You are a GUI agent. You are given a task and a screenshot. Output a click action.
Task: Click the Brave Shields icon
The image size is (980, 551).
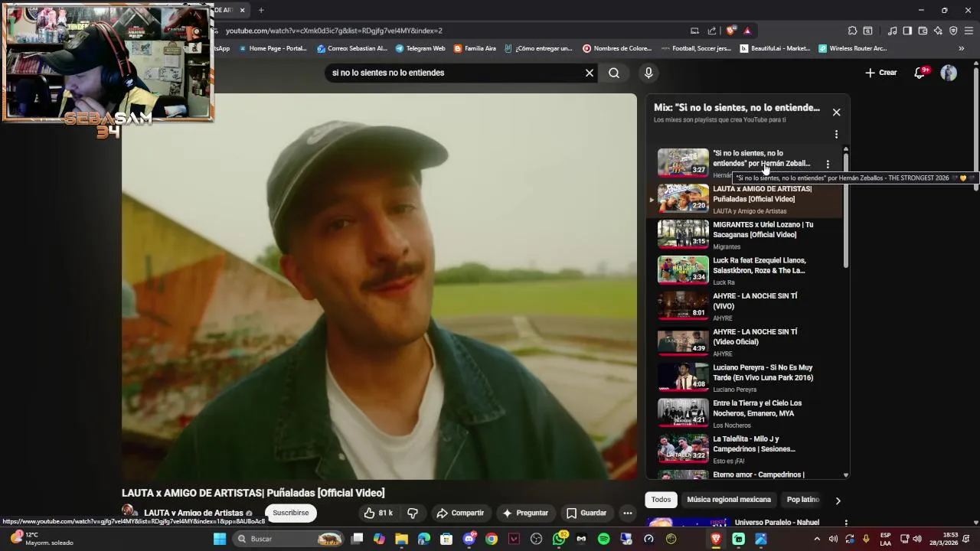731,31
